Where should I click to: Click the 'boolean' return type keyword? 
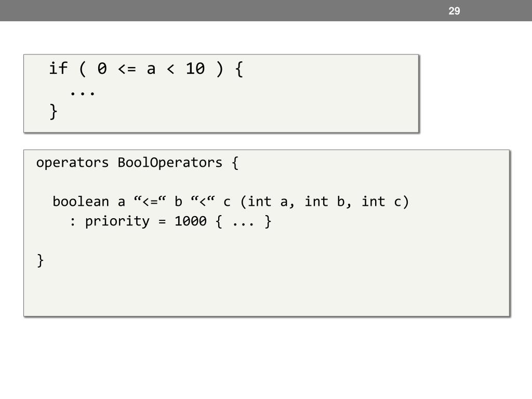click(81, 202)
